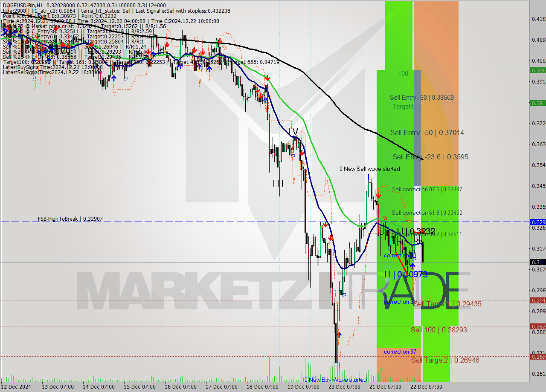Click 'Sell correction 87.5 | 0.34497' text
Viewport: 546px width, 392px height.
(427, 189)
